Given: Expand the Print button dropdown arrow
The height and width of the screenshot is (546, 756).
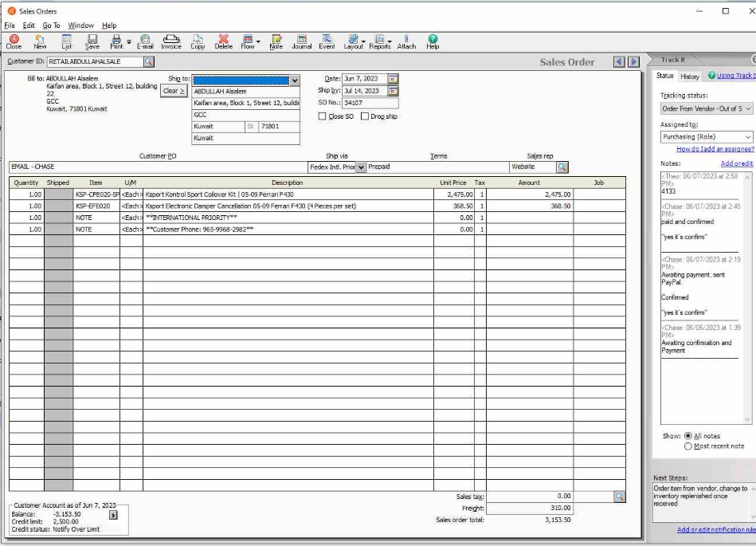Looking at the screenshot, I should 129,42.
